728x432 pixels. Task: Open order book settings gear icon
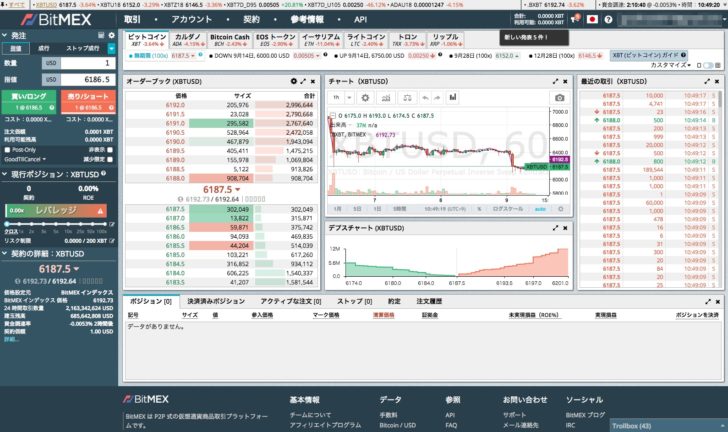pyautogui.click(x=293, y=81)
